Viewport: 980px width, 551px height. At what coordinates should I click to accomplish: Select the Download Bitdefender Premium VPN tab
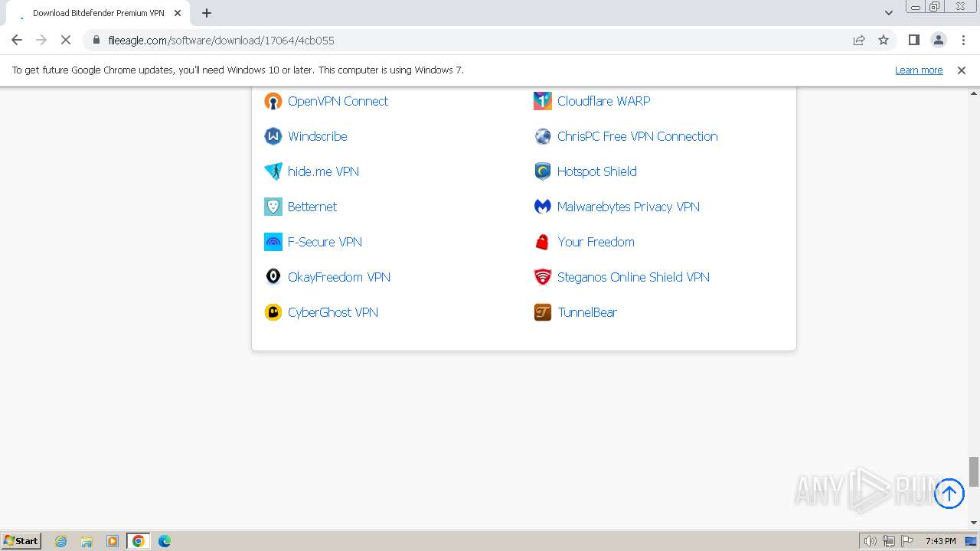pyautogui.click(x=98, y=13)
